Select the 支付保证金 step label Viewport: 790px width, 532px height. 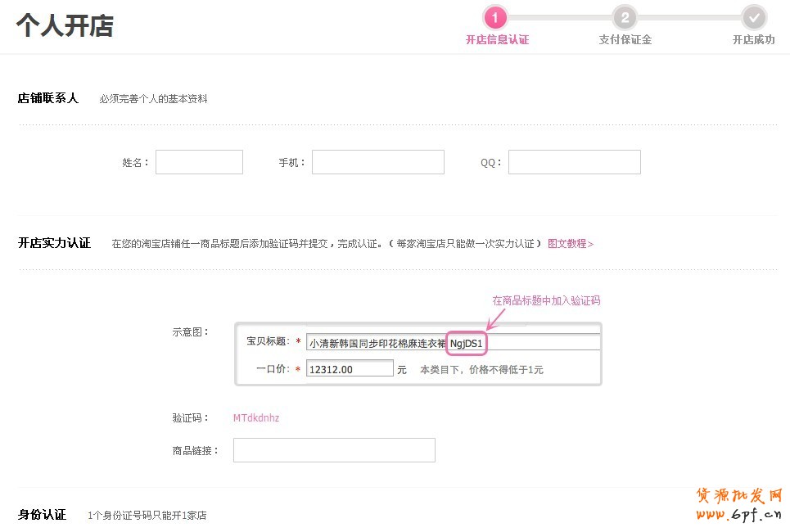[x=625, y=39]
